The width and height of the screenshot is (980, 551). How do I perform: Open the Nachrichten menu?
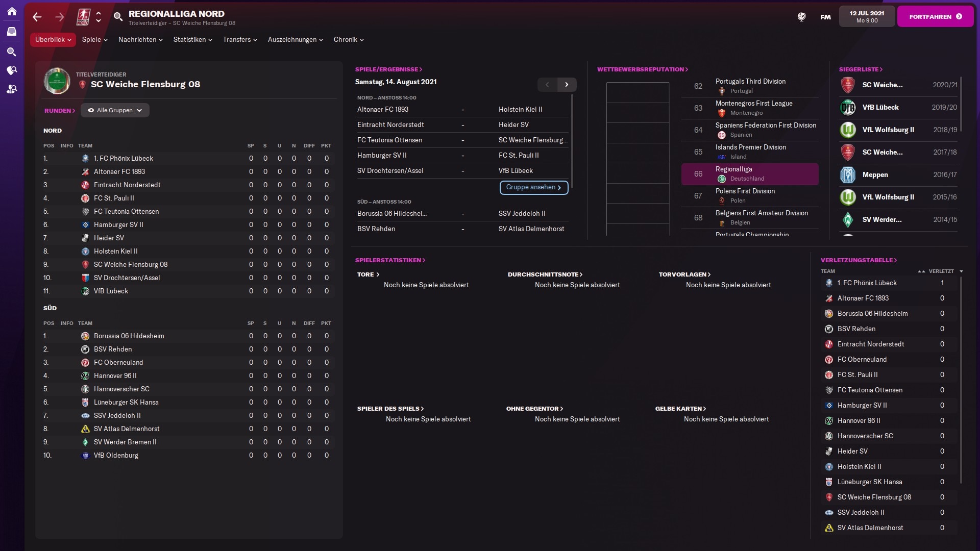point(140,40)
